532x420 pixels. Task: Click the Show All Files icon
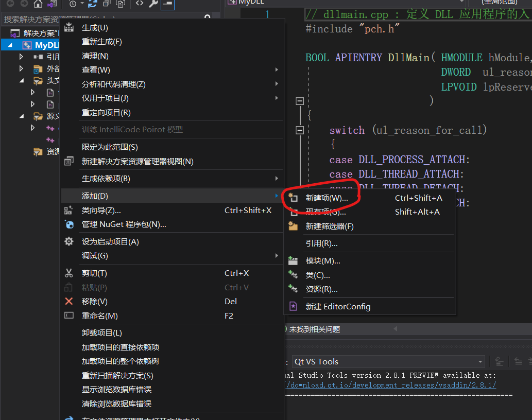[x=121, y=4]
